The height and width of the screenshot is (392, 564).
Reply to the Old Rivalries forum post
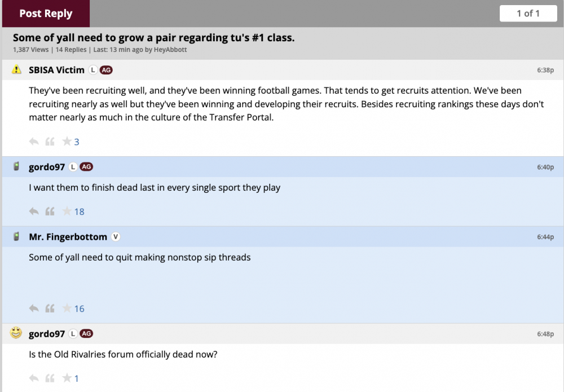[x=34, y=378]
